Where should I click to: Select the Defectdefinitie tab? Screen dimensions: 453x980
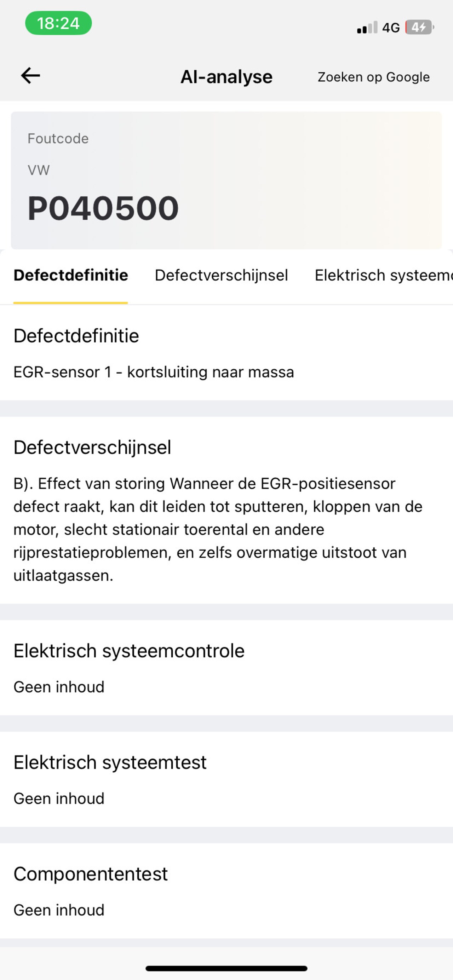[x=71, y=276]
